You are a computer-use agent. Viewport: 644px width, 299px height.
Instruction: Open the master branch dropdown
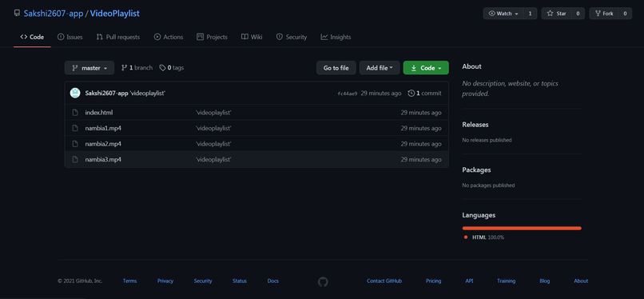click(x=89, y=68)
